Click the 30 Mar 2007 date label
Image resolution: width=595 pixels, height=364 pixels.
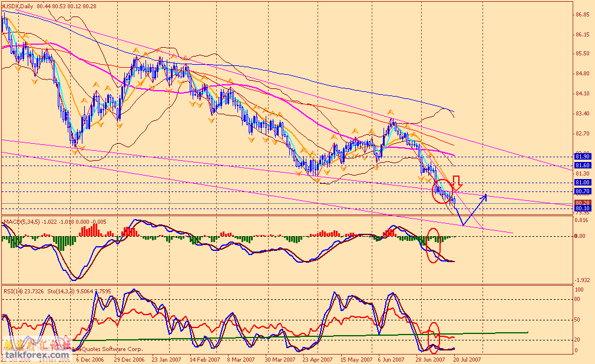pyautogui.click(x=280, y=359)
